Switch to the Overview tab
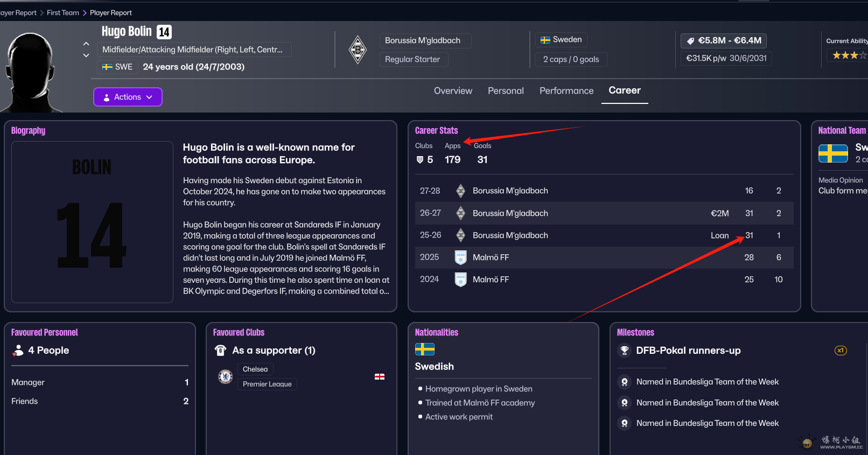This screenshot has width=868, height=455. [453, 91]
